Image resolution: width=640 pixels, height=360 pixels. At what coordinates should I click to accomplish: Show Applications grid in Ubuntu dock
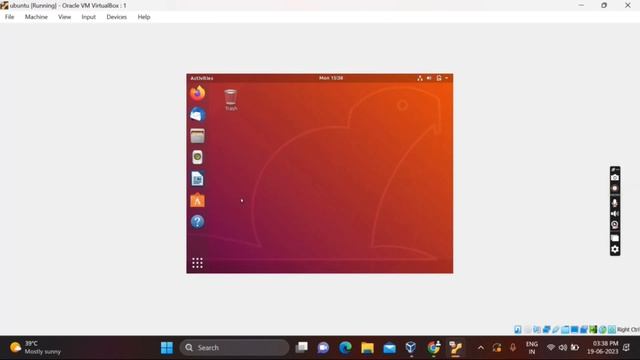198,263
